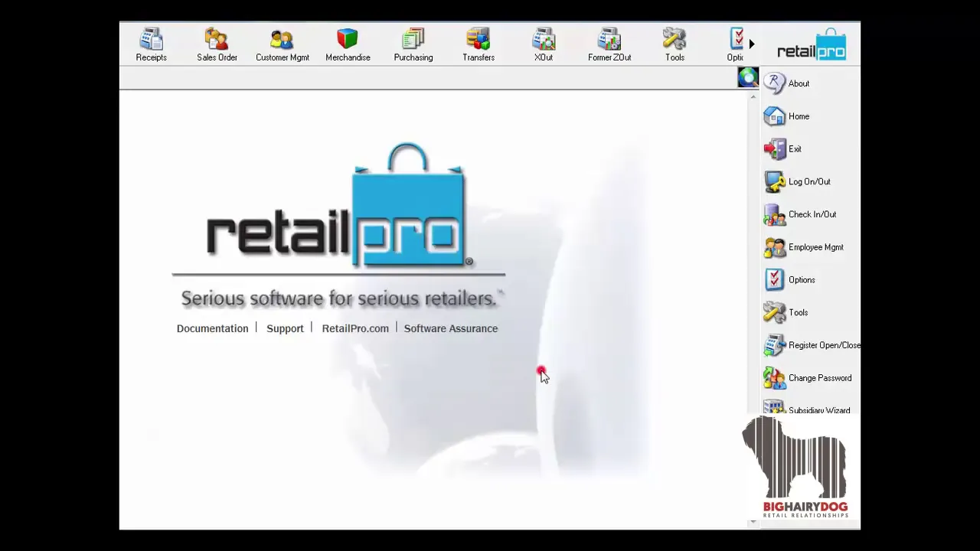Open Customer Mgmt from toolbar

(282, 44)
